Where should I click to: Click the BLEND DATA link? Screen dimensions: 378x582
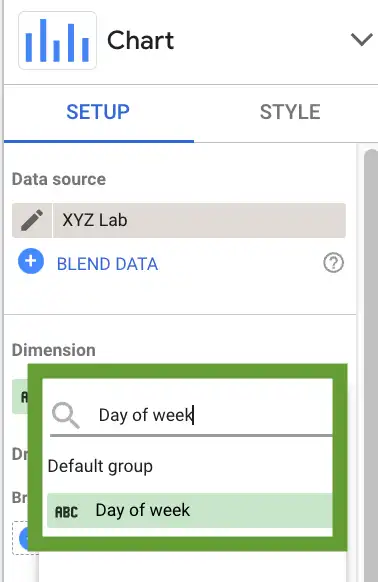coord(107,264)
